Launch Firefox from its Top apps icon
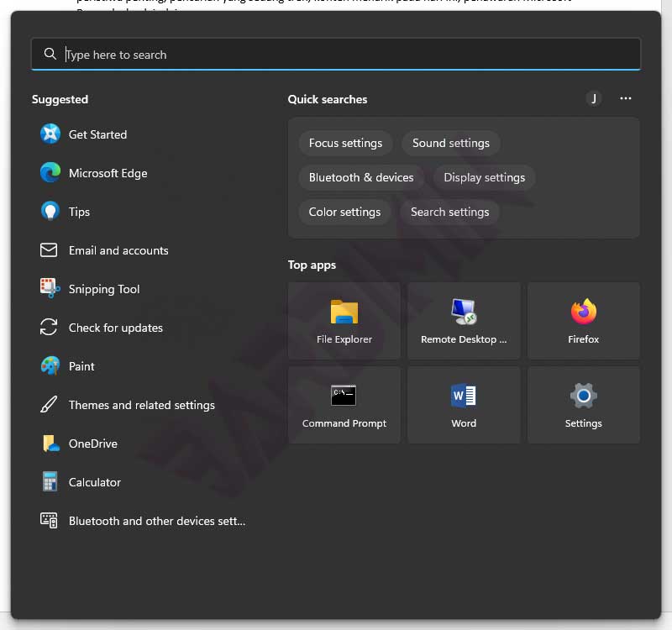672x630 pixels. tap(583, 312)
